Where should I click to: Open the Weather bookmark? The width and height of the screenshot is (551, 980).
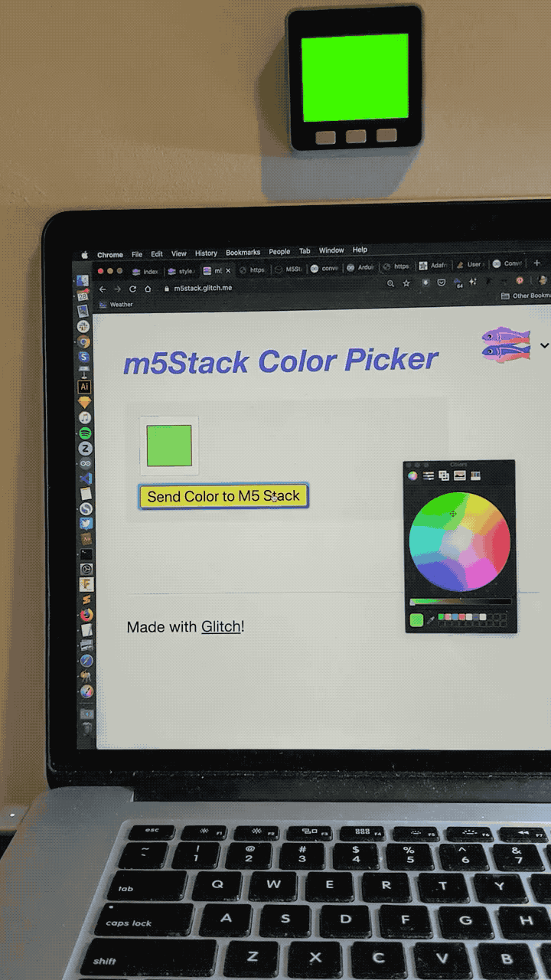(x=116, y=304)
